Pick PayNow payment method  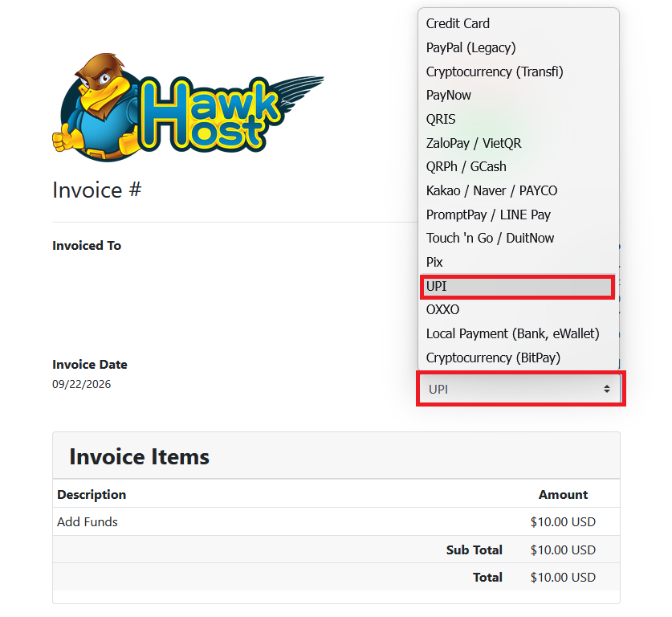(x=518, y=95)
